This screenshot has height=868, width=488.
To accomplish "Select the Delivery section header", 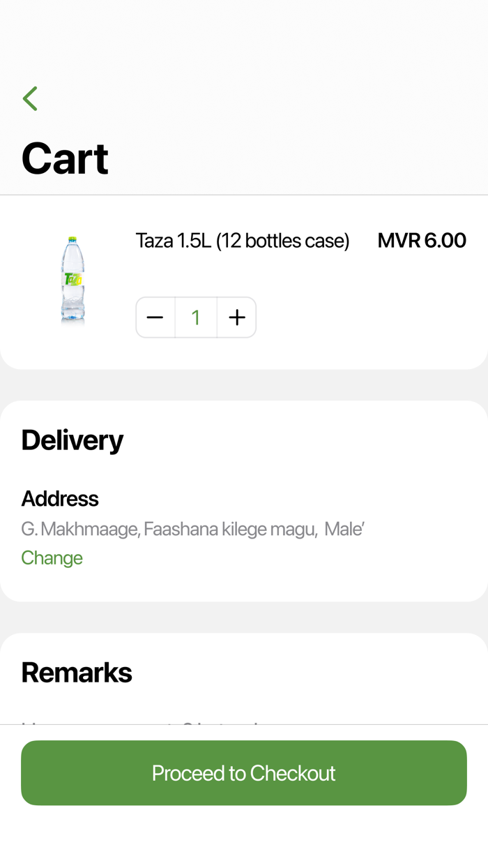I will 72,440.
